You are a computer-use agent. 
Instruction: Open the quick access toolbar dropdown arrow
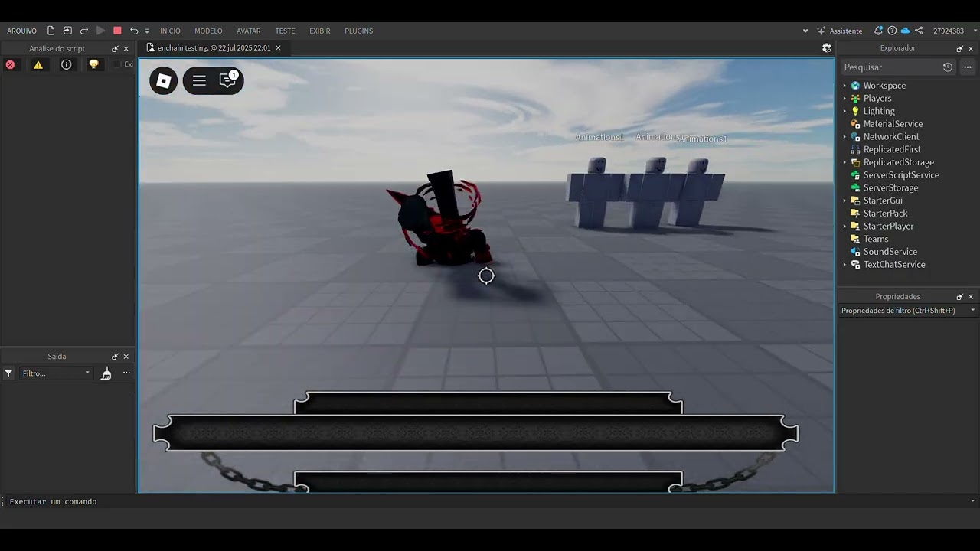tap(147, 31)
